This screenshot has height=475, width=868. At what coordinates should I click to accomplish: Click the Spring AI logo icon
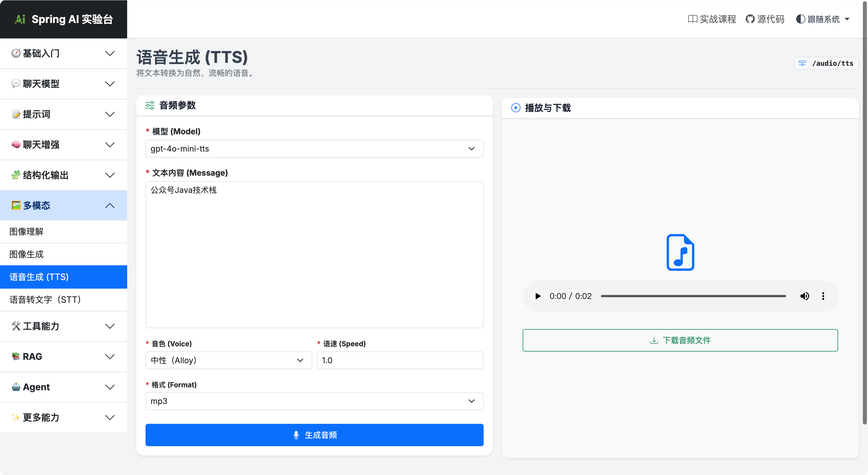coord(20,19)
